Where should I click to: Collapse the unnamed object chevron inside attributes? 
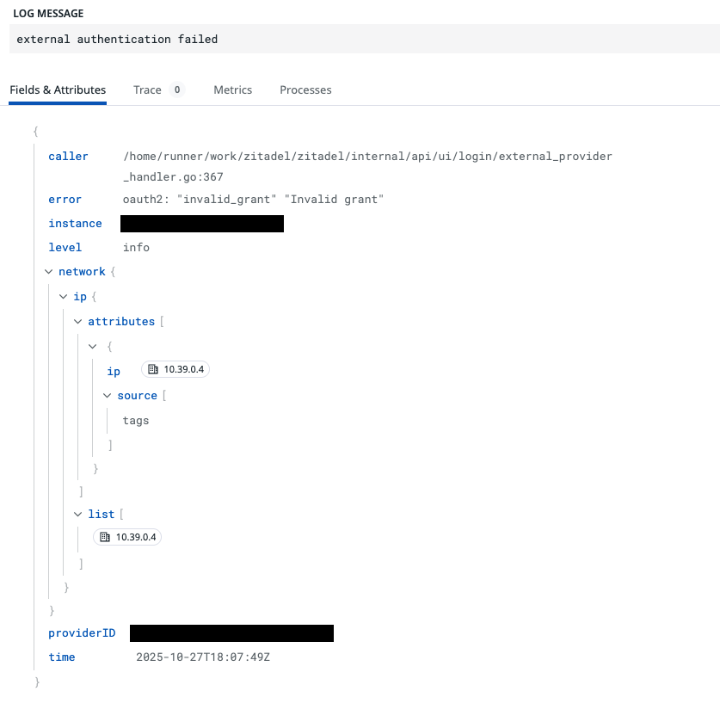93,346
